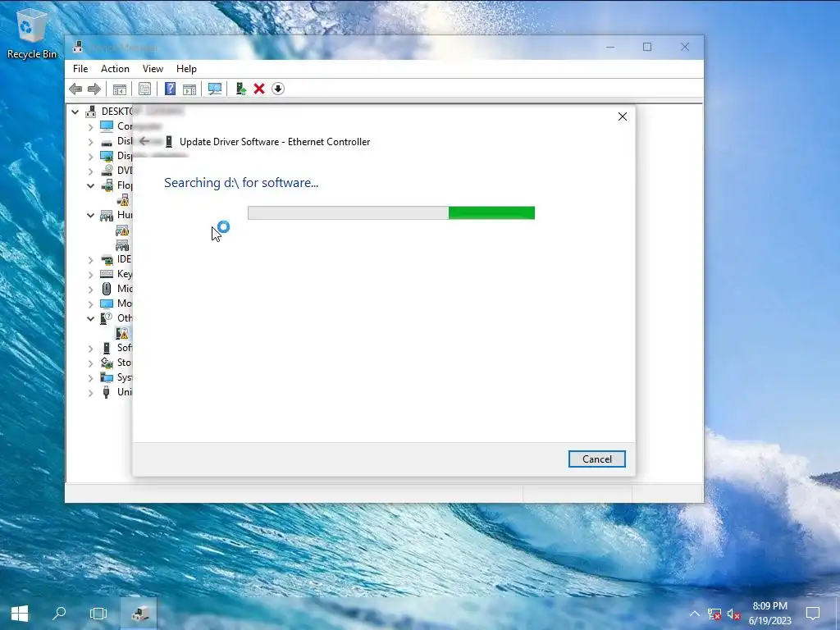Select the Mice category mouse icon
This screenshot has width=840, height=630.
click(107, 289)
